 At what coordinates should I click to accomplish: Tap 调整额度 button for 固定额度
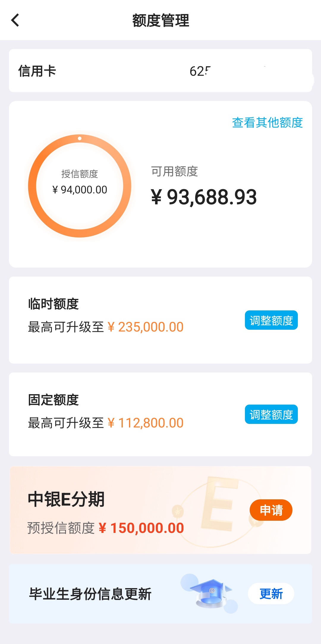pos(271,414)
